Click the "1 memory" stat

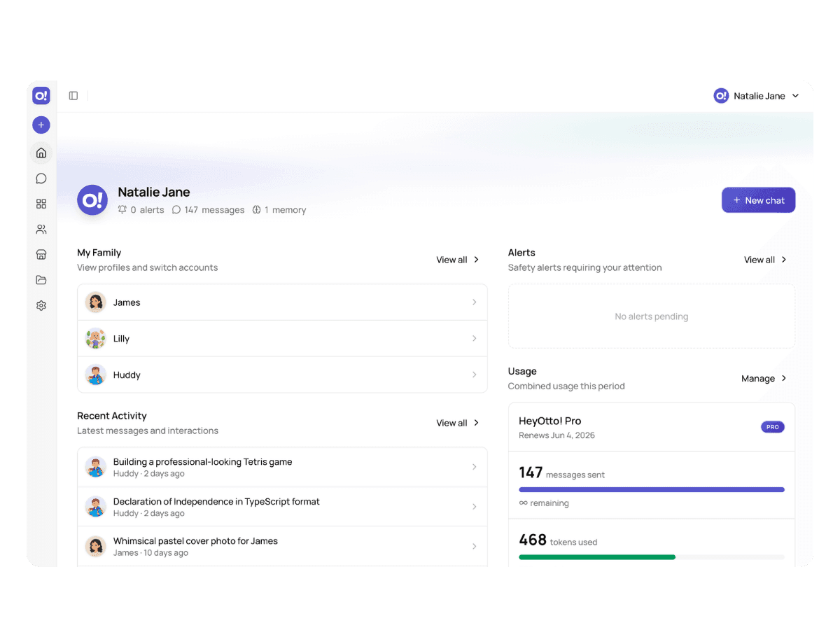point(279,210)
